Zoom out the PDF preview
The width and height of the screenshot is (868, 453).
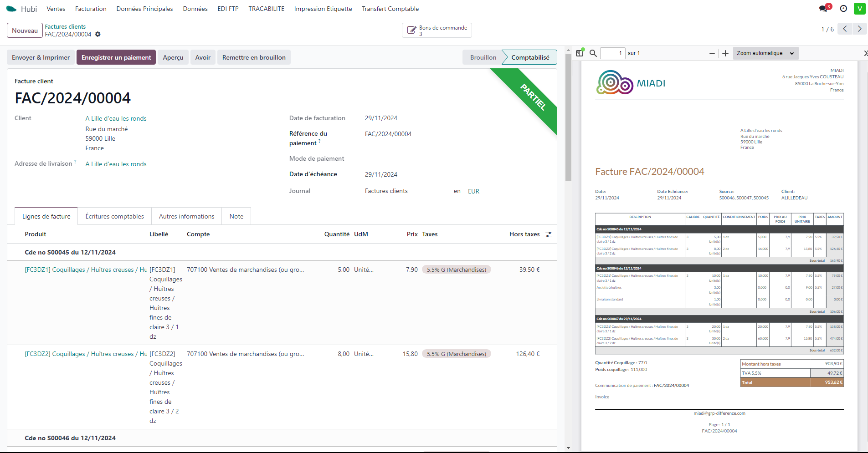(712, 53)
